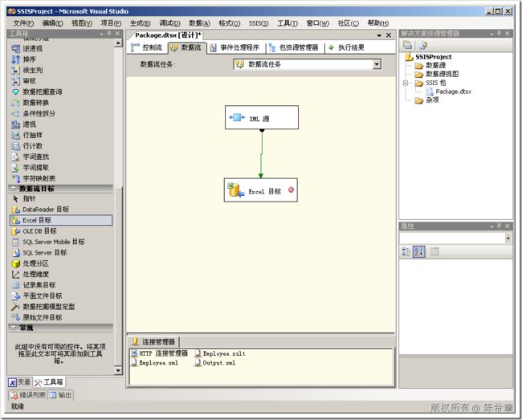Image resolution: width=522 pixels, height=420 pixels.
Task: Choose the 原始文件目标 raw file icon
Action: click(15, 317)
